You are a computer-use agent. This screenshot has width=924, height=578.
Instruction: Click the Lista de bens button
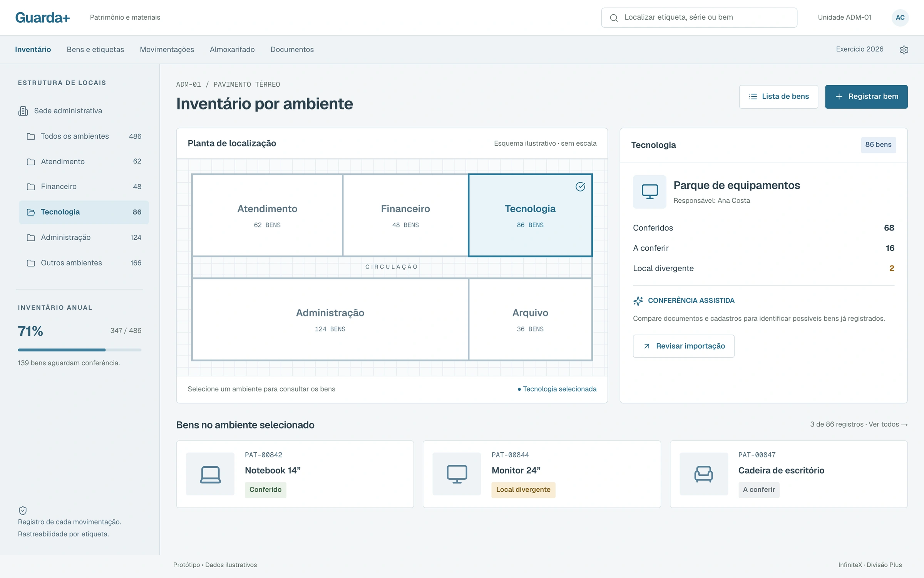pyautogui.click(x=778, y=97)
